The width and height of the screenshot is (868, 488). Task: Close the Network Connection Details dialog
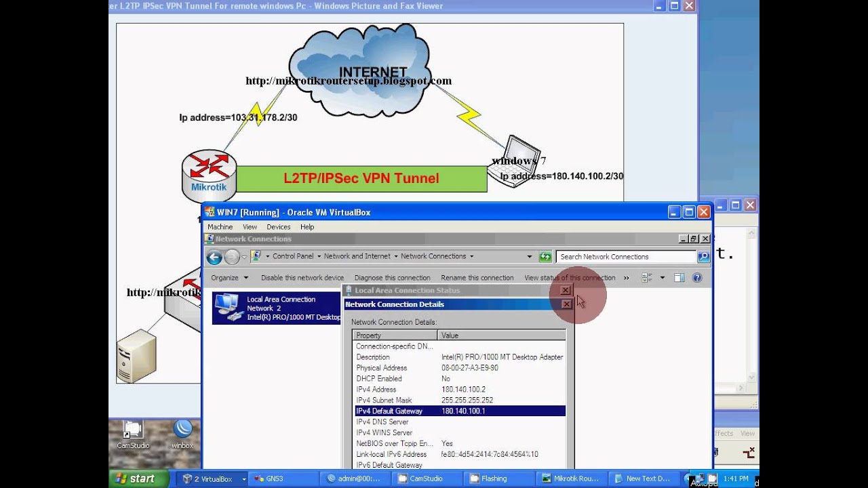pyautogui.click(x=566, y=304)
